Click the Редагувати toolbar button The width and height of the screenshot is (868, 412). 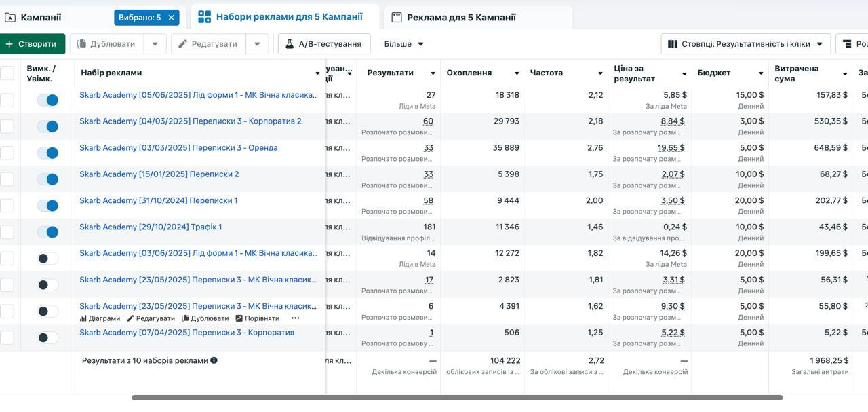click(x=208, y=44)
